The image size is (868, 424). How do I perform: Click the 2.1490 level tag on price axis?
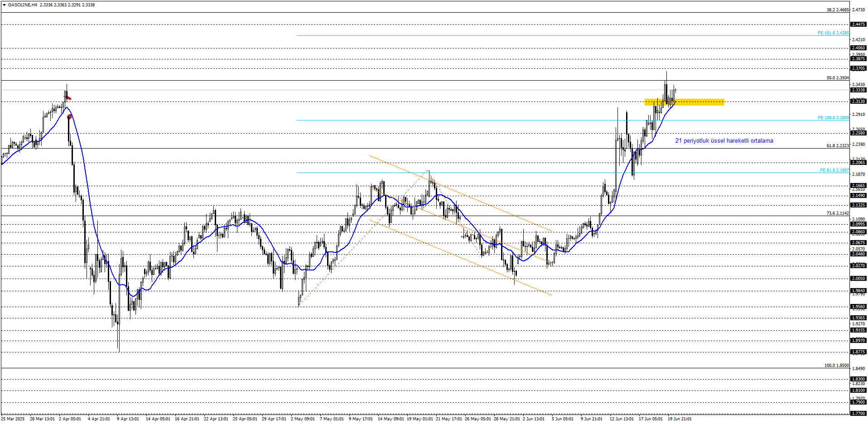click(858, 196)
